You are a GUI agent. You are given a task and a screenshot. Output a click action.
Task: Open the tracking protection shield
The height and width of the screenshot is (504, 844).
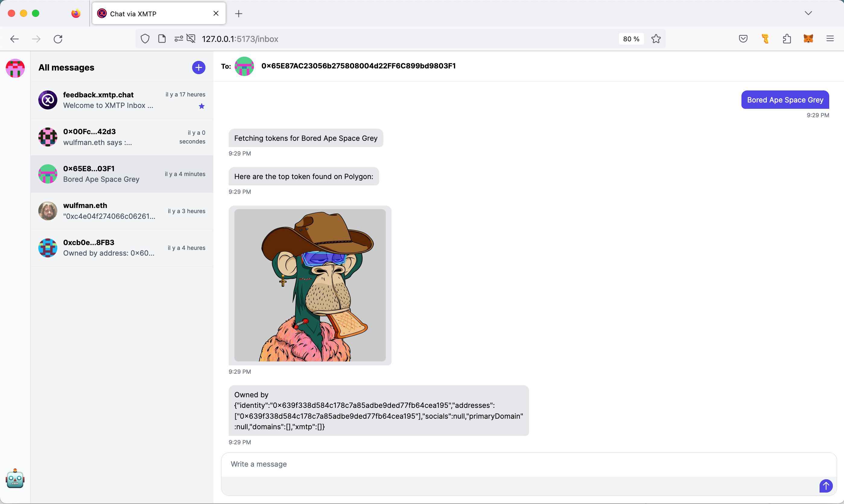(145, 39)
